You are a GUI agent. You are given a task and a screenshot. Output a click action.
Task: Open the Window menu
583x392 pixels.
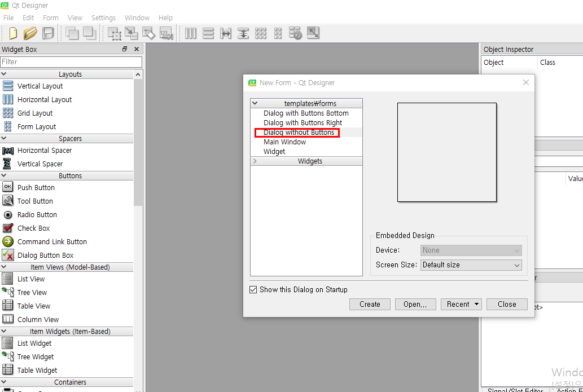coord(137,18)
